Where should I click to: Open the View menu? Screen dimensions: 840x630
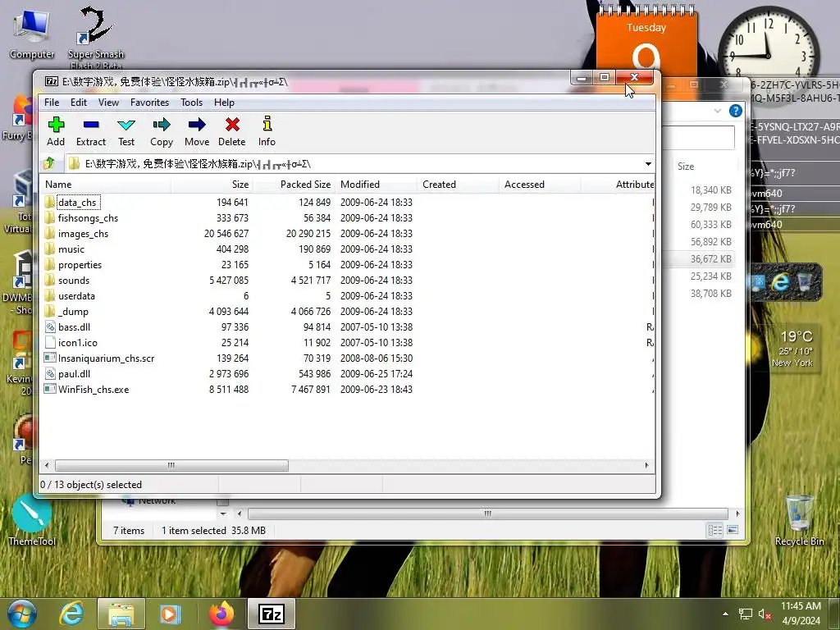pyautogui.click(x=108, y=103)
